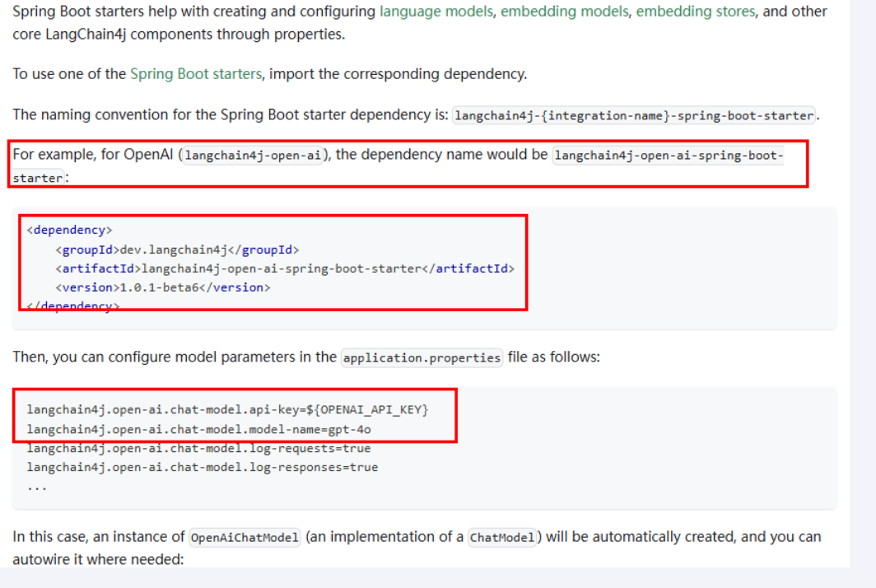Click the "langchain4j-{integration-name}-spring-boot-starter" naming convention code
Screen dimensions: 876x588
click(x=634, y=115)
